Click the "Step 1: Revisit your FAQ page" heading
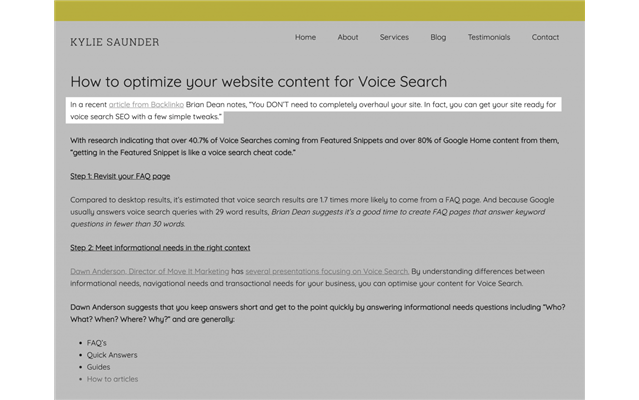Screen dimensions: 639x400 point(120,176)
